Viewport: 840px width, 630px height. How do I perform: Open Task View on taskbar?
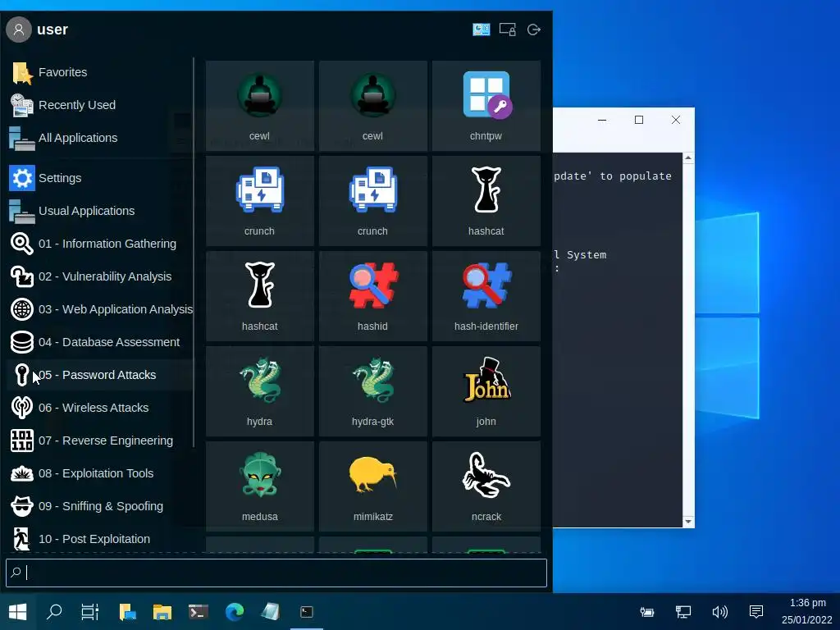pos(90,612)
